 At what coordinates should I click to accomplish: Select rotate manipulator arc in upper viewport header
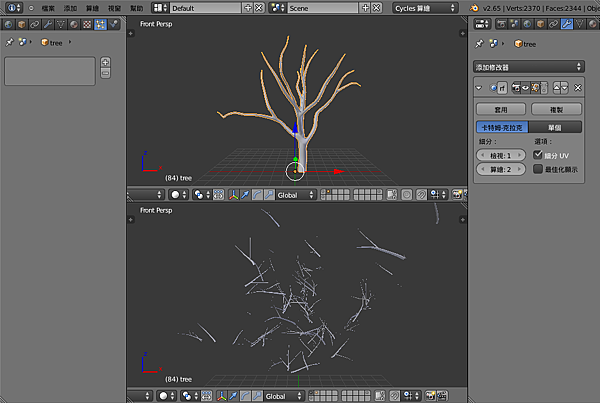point(257,195)
